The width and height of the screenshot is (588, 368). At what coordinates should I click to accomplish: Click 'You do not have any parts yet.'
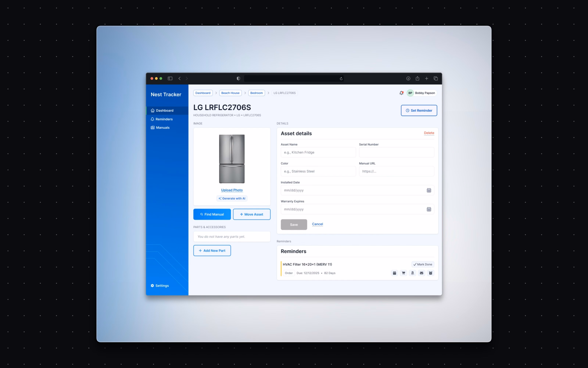[x=221, y=237]
